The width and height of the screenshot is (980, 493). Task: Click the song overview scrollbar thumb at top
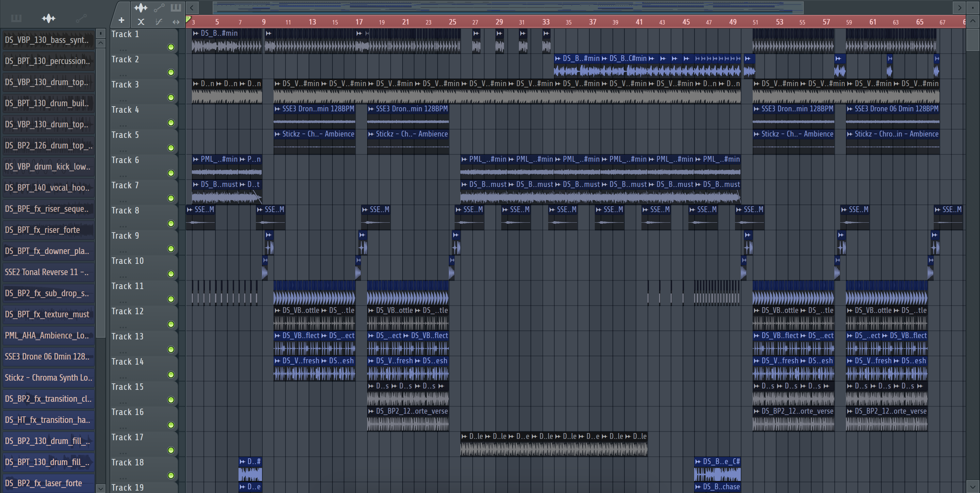pyautogui.click(x=508, y=7)
